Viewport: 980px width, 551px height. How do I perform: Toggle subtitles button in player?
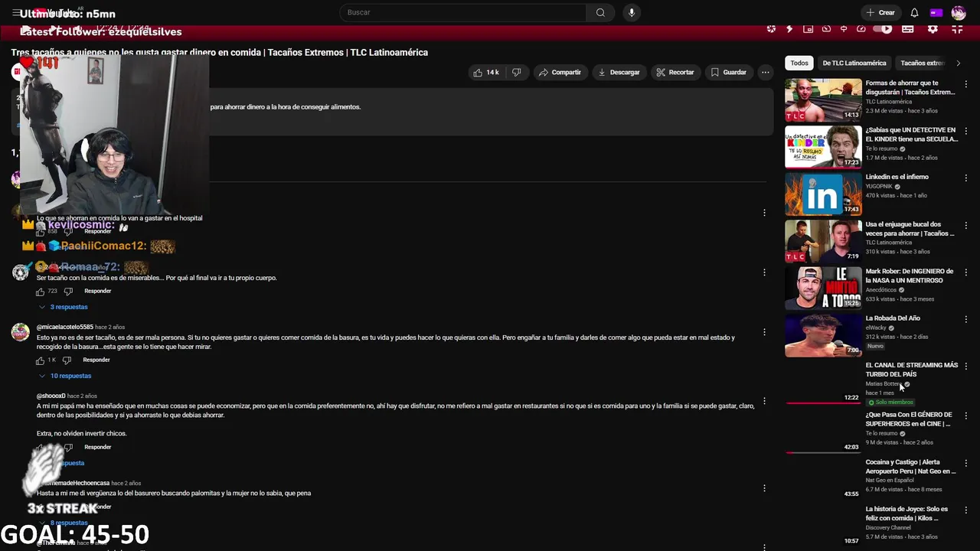click(908, 29)
